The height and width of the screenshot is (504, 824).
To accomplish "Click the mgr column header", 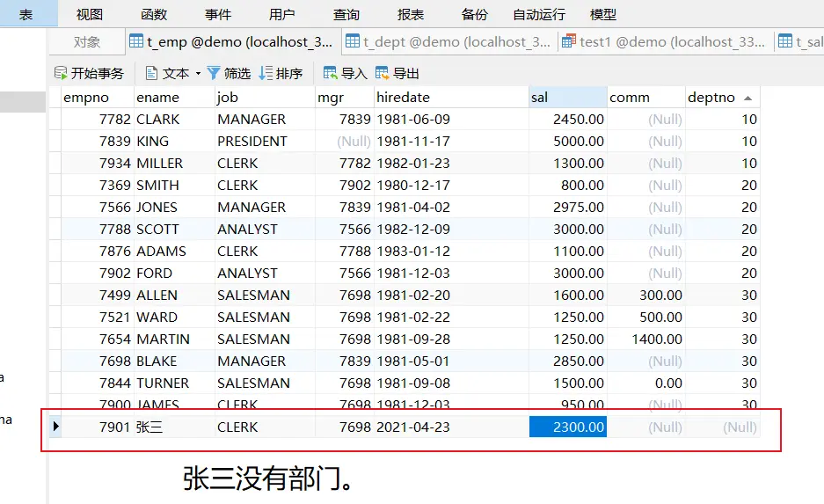I will point(344,98).
